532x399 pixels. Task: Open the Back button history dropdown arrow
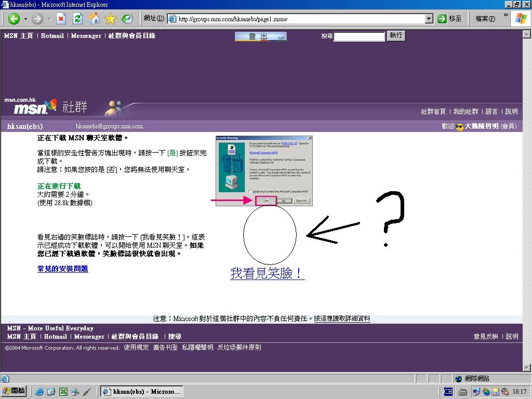25,19
